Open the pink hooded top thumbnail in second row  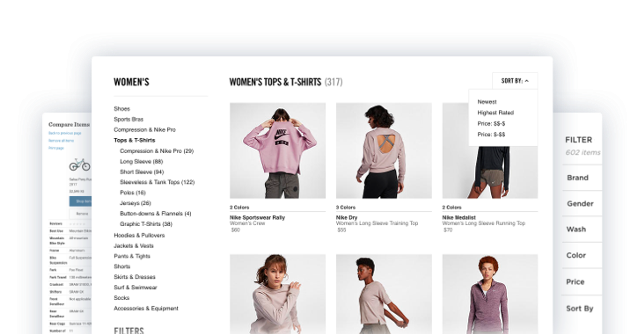278,294
